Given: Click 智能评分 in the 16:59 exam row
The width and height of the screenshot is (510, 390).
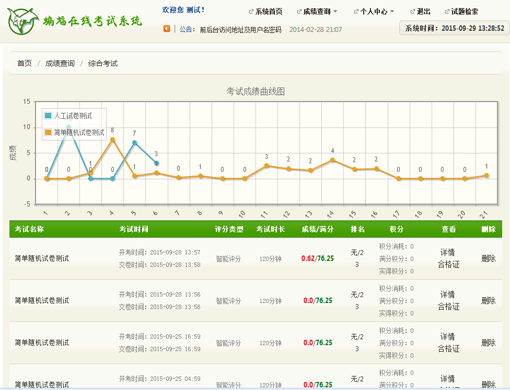Looking at the screenshot, I should coord(228,343).
